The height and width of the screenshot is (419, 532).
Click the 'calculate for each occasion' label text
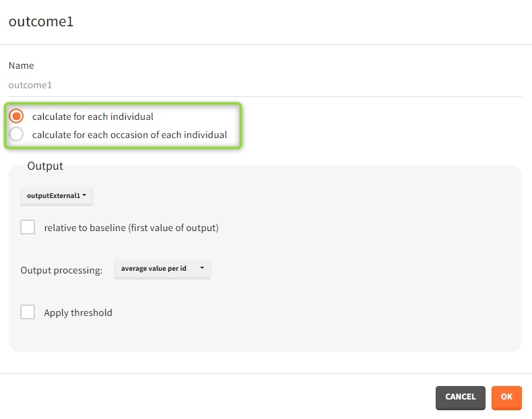129,135
